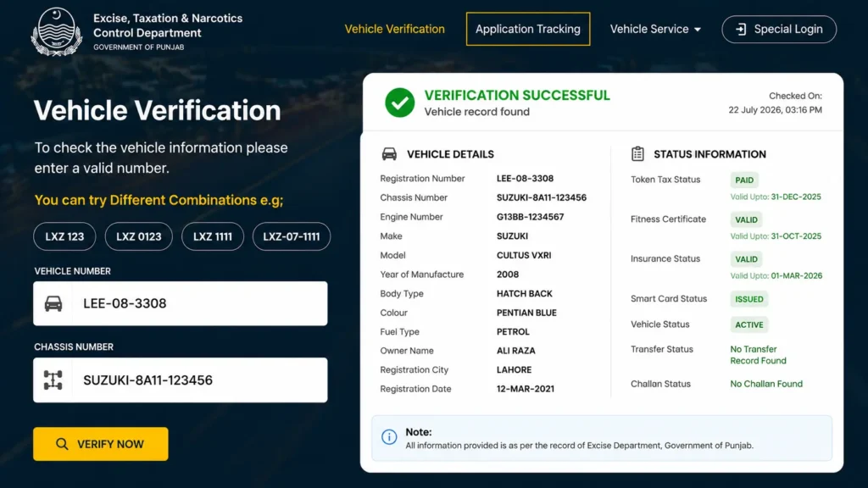Click the 'Vehicle record found' subtitle
This screenshot has height=488, width=868.
477,112
